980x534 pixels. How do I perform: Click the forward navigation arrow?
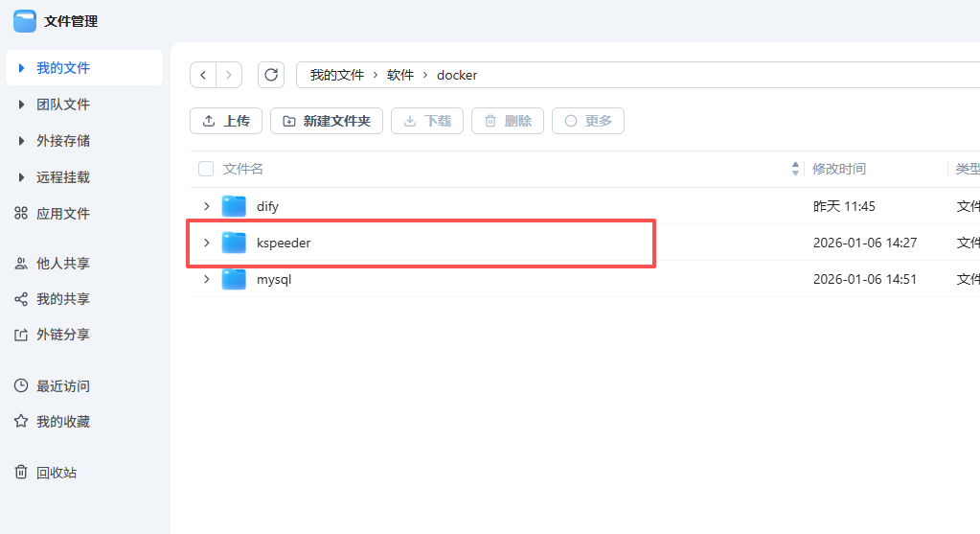point(229,75)
